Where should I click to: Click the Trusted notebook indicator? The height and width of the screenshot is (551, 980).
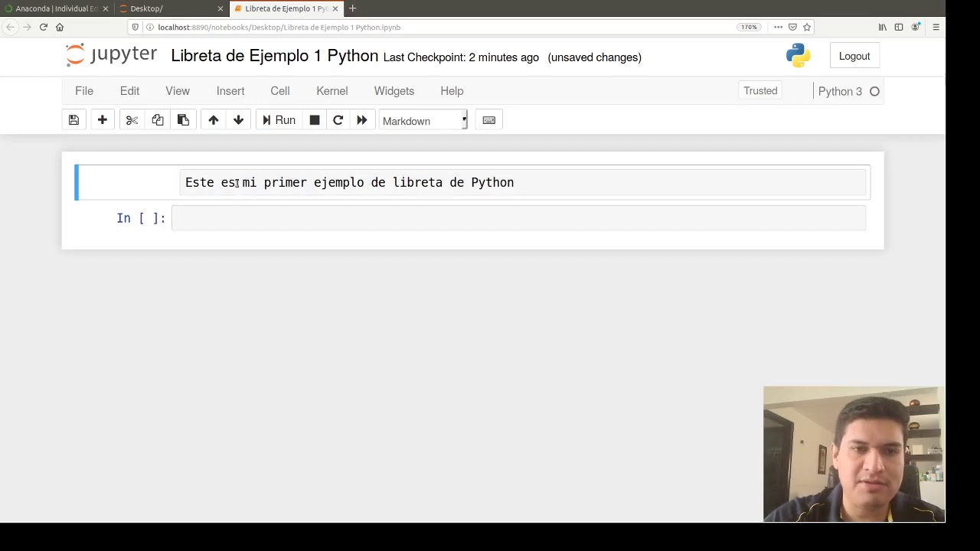760,91
